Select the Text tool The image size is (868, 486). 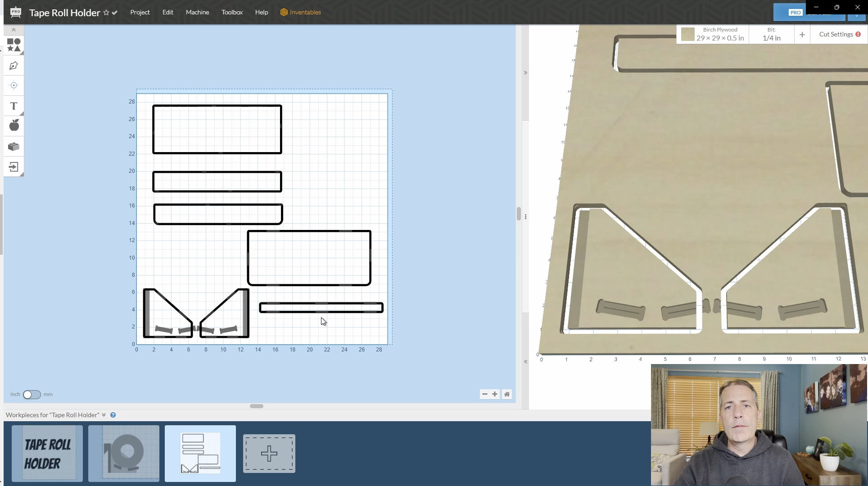click(14, 106)
